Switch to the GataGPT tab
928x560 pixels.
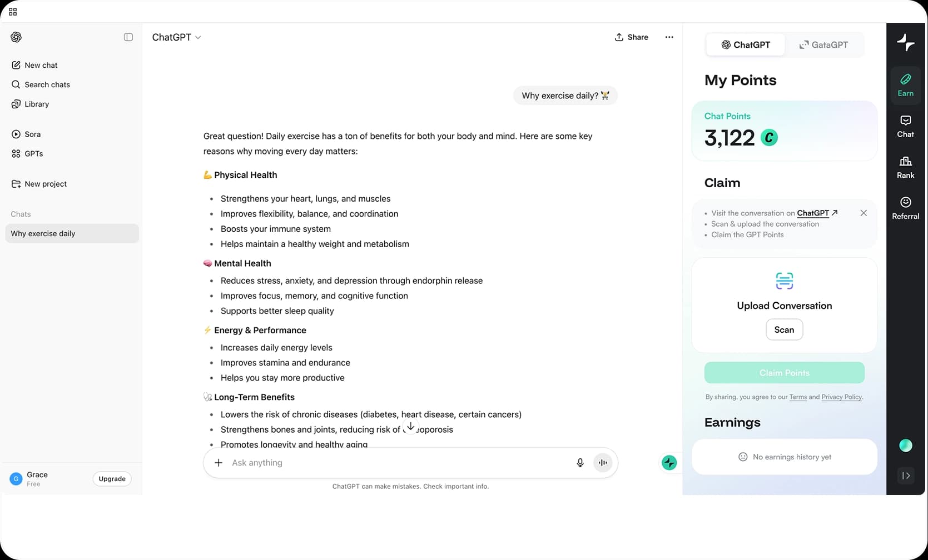pos(823,45)
